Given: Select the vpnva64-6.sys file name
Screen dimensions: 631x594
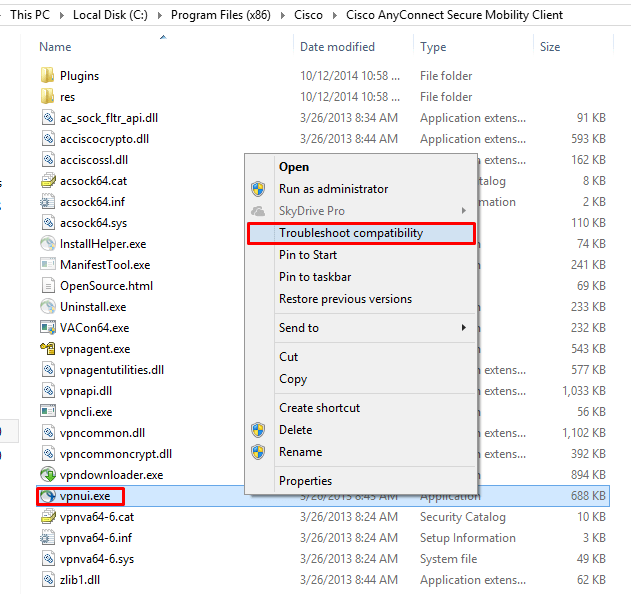Looking at the screenshot, I should [97, 559].
